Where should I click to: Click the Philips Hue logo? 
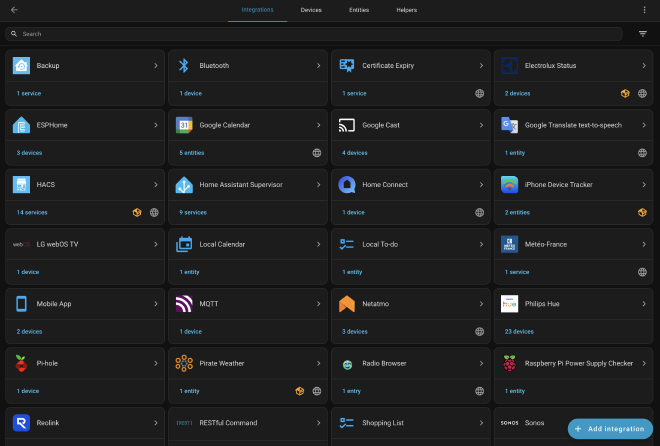tap(509, 304)
